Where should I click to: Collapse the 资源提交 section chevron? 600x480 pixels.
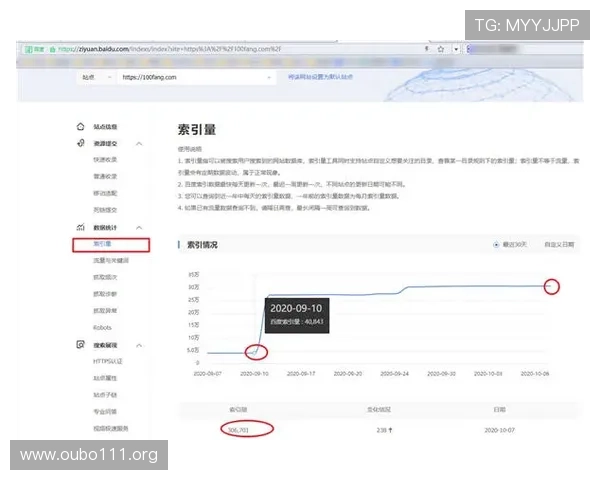(x=139, y=144)
